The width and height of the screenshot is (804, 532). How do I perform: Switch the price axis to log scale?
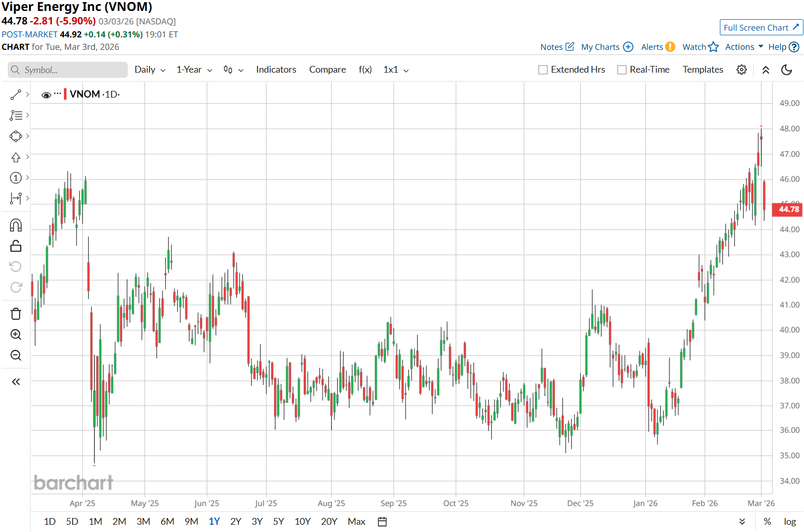point(790,522)
